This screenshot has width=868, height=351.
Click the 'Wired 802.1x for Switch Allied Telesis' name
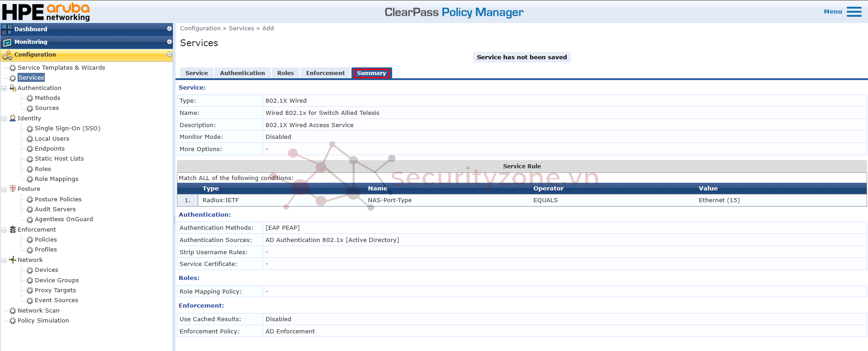(323, 113)
